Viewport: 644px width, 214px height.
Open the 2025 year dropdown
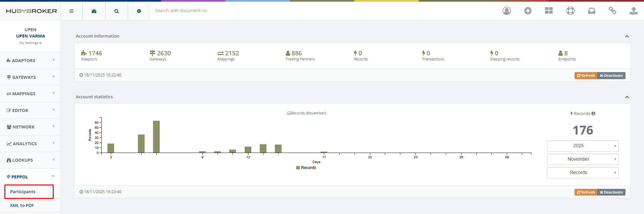[x=583, y=146]
